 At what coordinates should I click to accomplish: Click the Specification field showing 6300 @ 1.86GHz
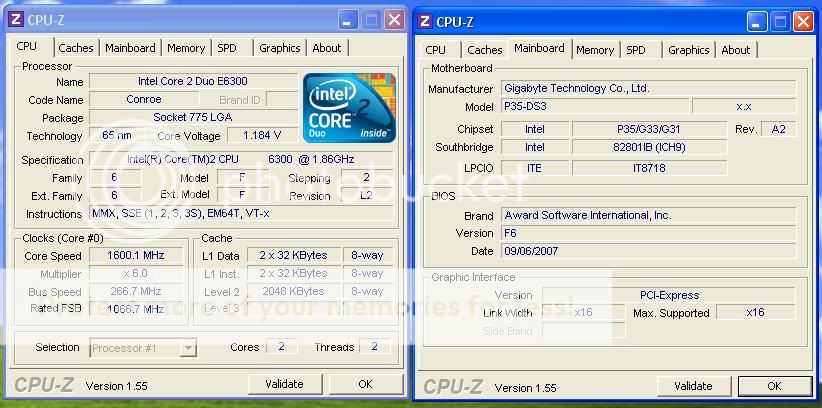pyautogui.click(x=241, y=159)
